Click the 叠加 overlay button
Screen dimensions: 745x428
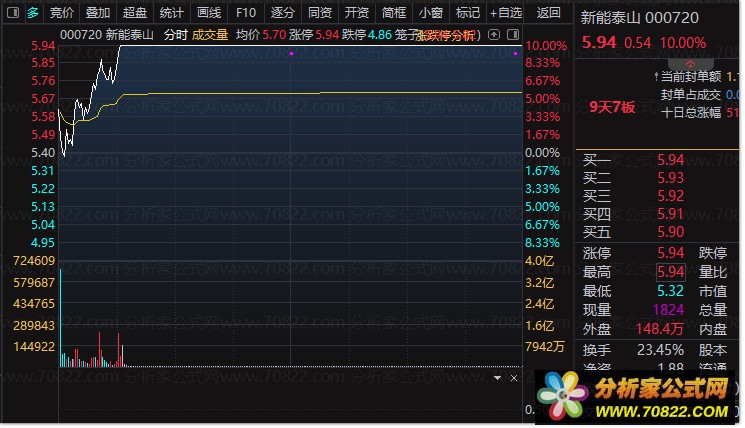click(98, 13)
